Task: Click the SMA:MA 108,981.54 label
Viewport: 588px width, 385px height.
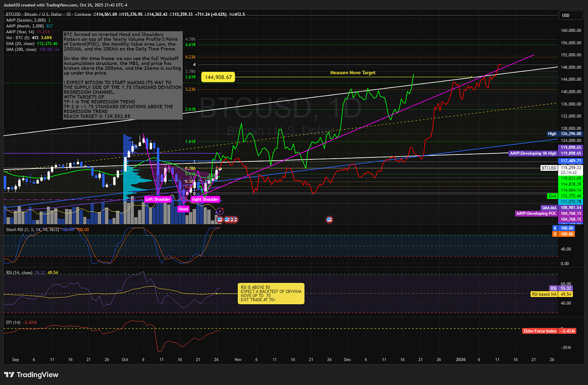Action: tap(562, 207)
